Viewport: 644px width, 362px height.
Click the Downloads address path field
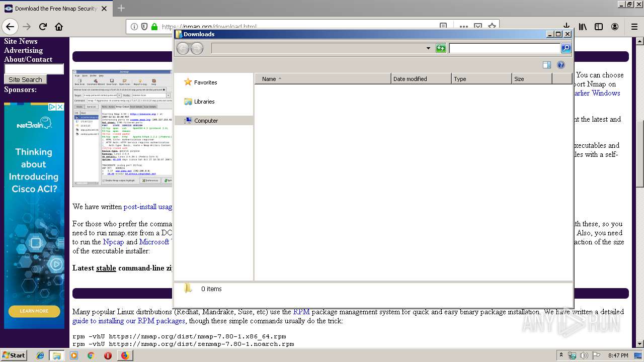318,48
